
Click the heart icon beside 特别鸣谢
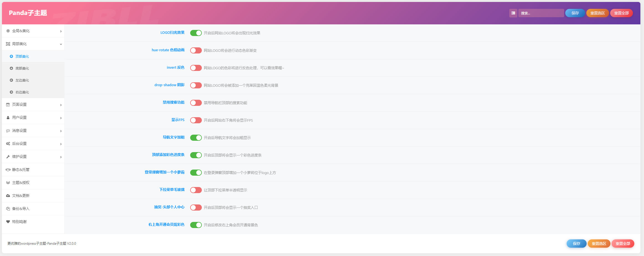point(8,222)
